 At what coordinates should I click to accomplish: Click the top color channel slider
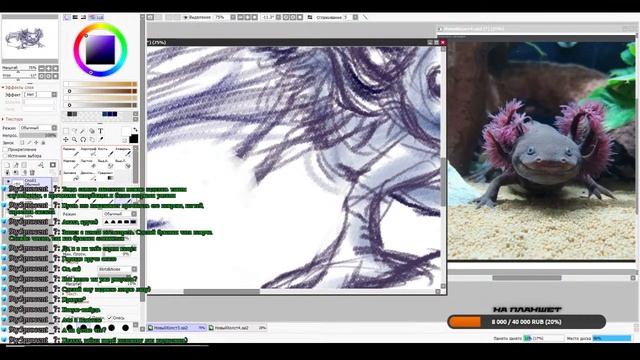click(100, 84)
